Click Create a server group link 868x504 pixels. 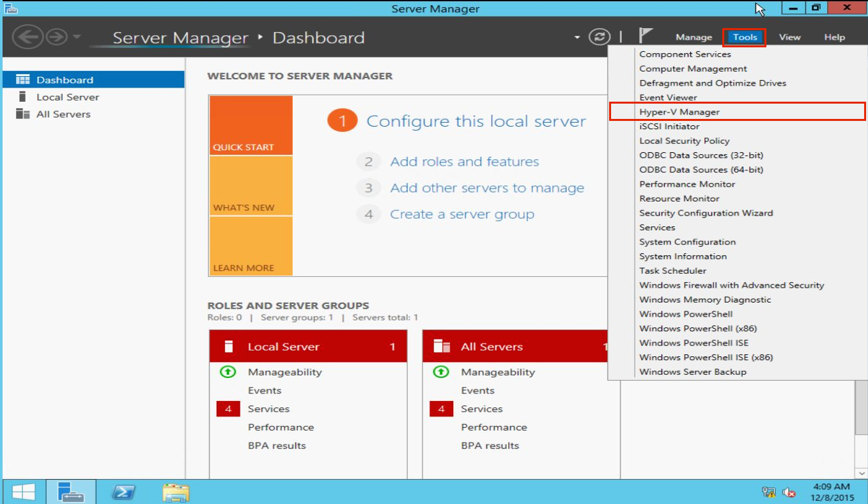click(461, 214)
